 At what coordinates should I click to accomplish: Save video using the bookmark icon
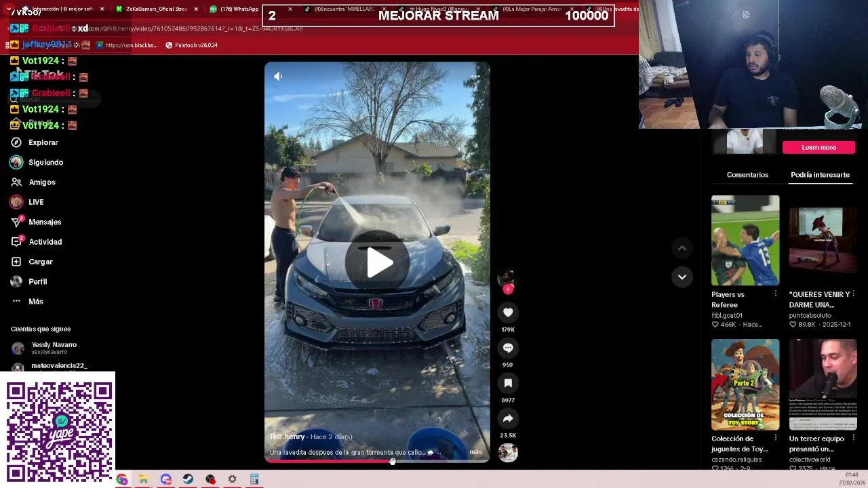point(508,383)
